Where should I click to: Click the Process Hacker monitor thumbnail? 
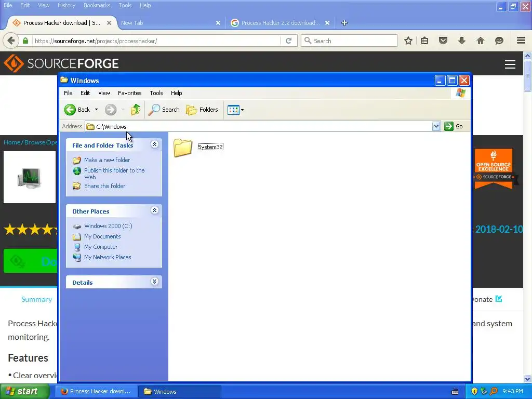tap(30, 178)
